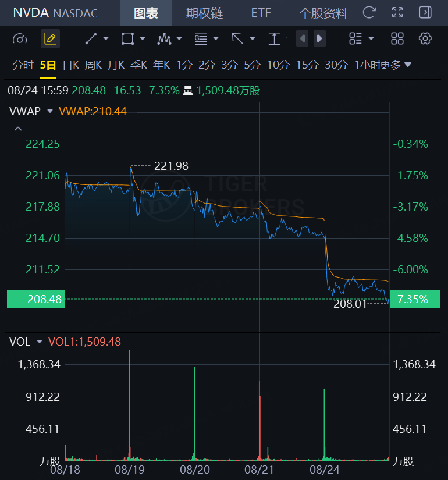Expand the line tool dropdown arrow
The height and width of the screenshot is (480, 448).
click(106, 38)
